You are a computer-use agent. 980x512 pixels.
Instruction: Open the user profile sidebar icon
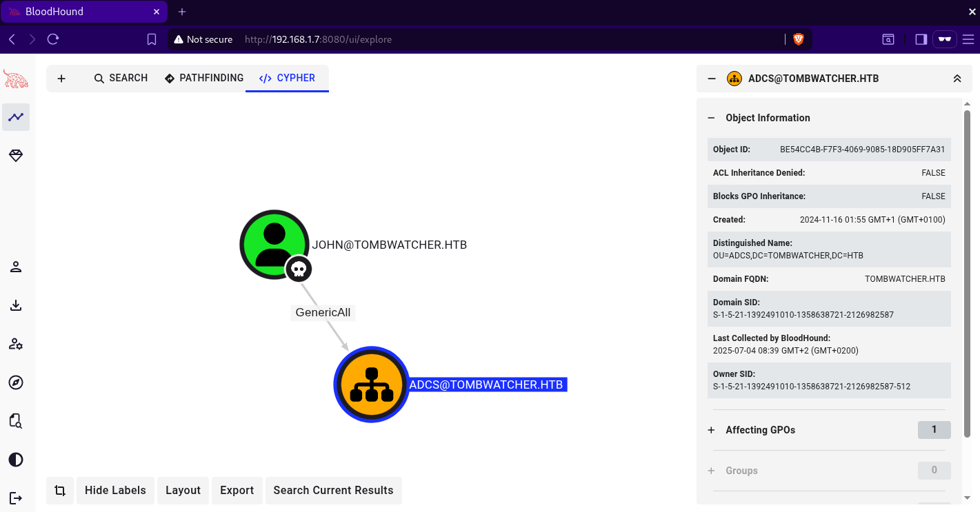pyautogui.click(x=16, y=267)
